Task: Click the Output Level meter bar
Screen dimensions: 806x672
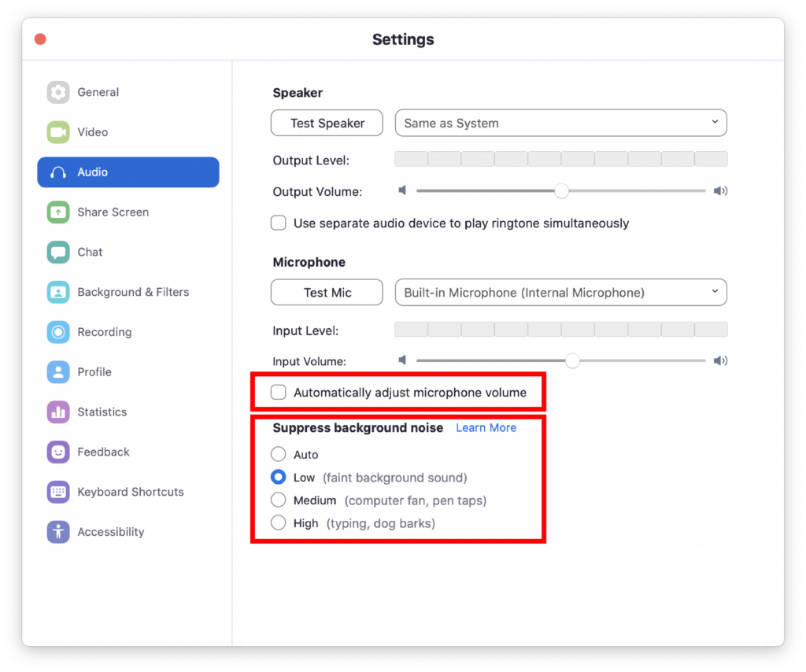Action: [560, 159]
